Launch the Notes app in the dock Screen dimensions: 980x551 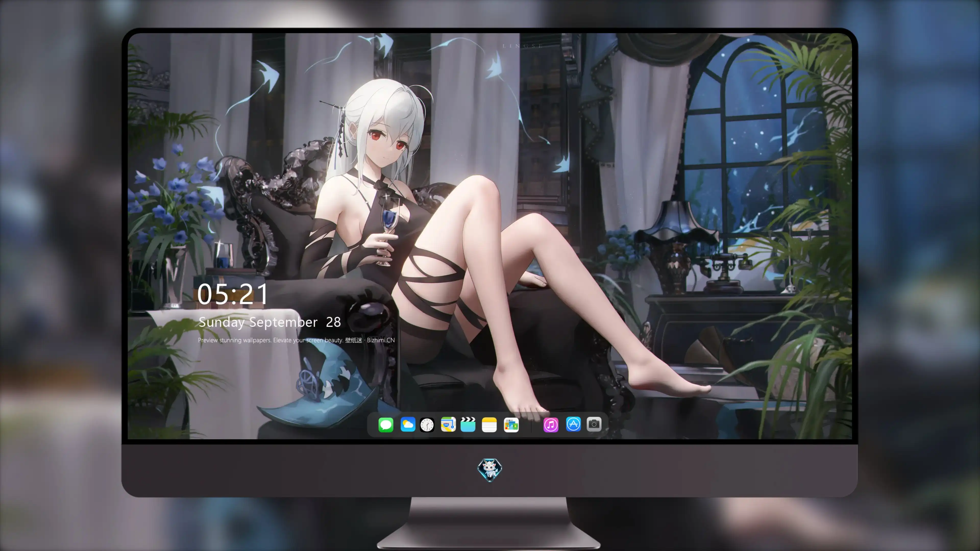click(489, 425)
